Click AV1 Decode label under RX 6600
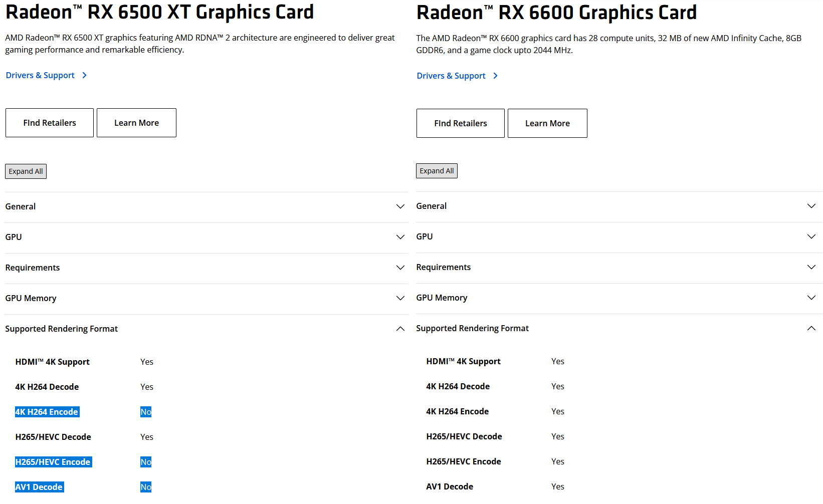This screenshot has width=823, height=504. click(x=450, y=486)
